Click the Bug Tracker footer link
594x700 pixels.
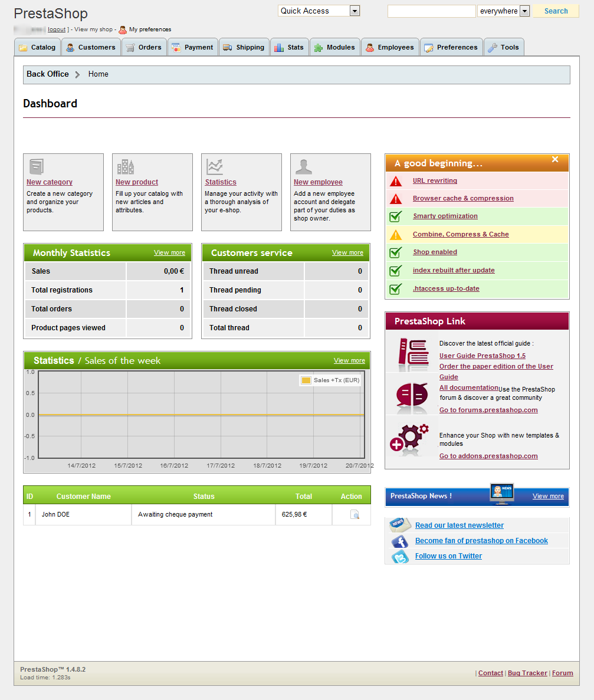pos(527,673)
